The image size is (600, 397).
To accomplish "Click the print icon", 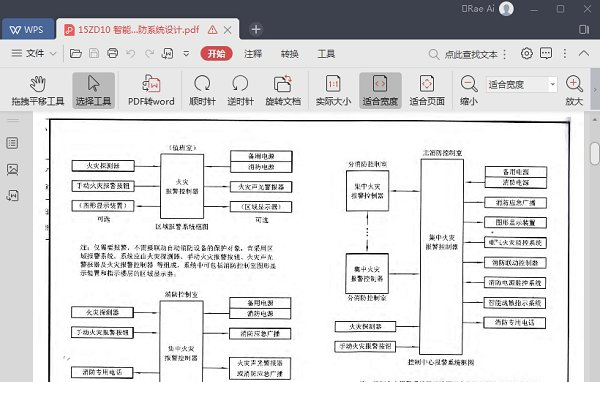I will click(112, 53).
